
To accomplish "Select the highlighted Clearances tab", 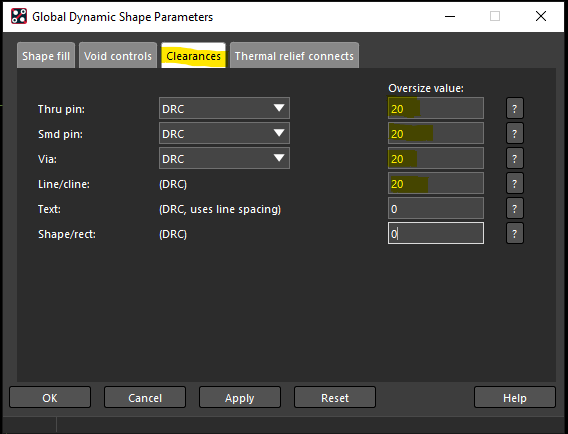I will 193,56.
